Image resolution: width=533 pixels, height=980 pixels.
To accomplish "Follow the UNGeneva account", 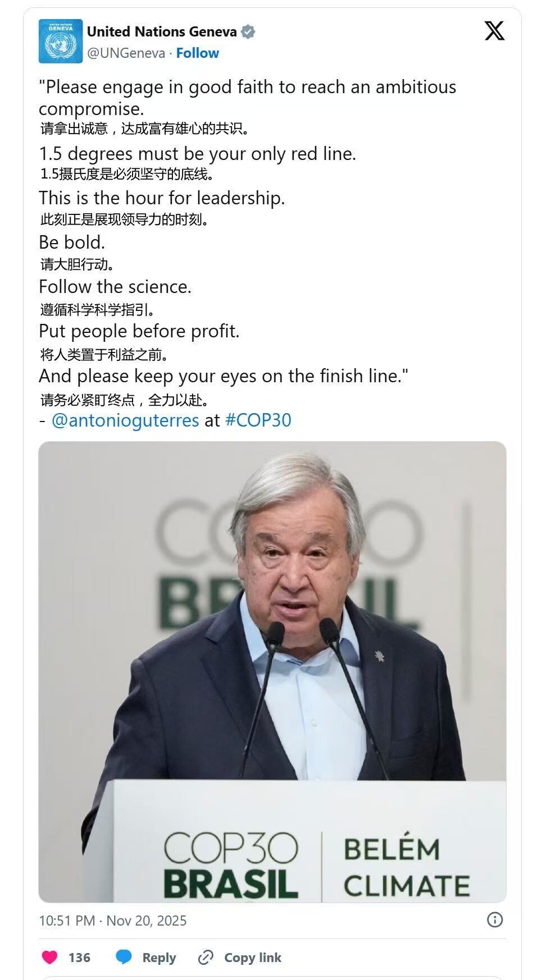I will pyautogui.click(x=197, y=53).
